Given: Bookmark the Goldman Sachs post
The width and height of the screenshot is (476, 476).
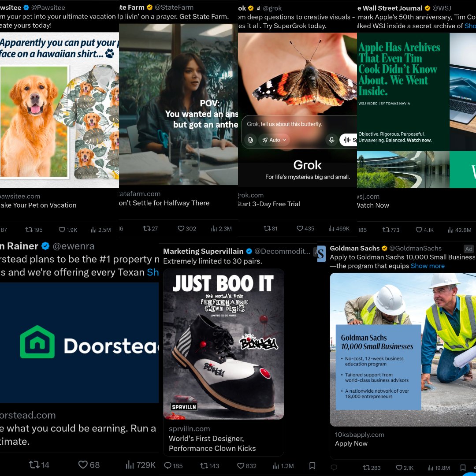Looking at the screenshot, I should 463,468.
